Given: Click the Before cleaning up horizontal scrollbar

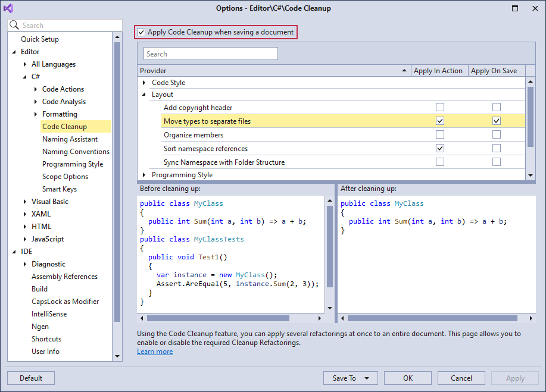Looking at the screenshot, I should tap(218, 318).
